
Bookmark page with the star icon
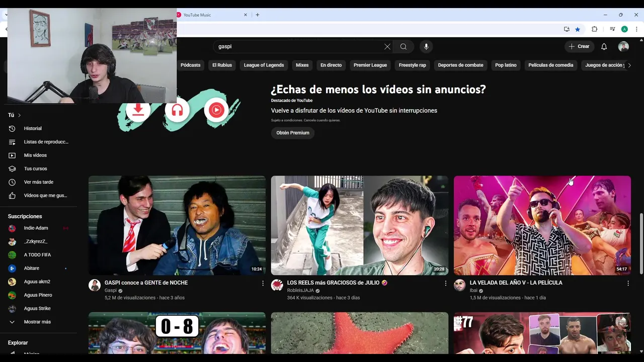click(578, 29)
